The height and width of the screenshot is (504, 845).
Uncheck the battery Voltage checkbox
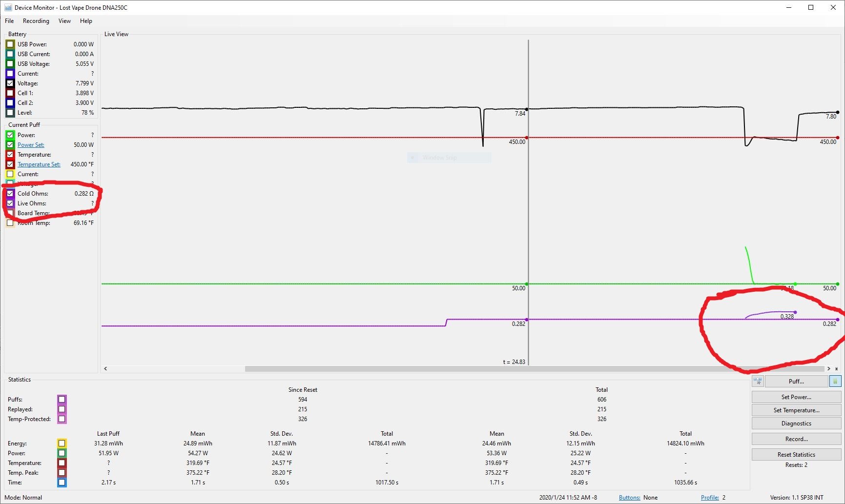10,83
